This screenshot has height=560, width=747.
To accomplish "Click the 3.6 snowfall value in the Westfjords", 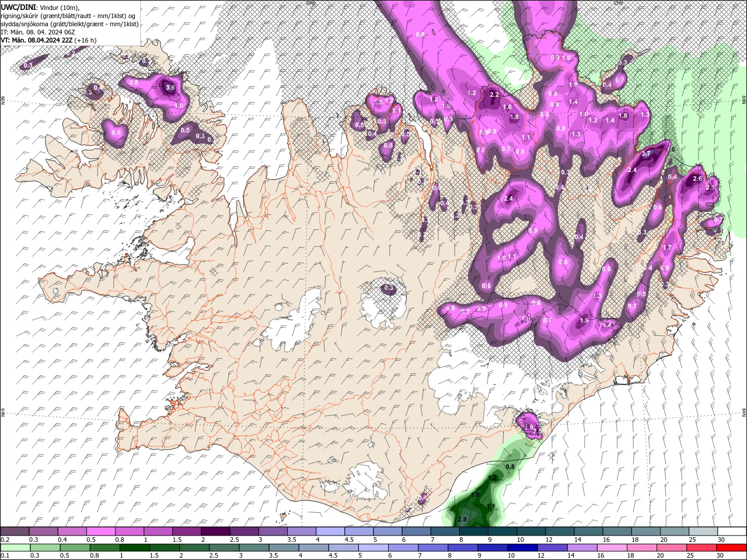I will coord(170,88).
